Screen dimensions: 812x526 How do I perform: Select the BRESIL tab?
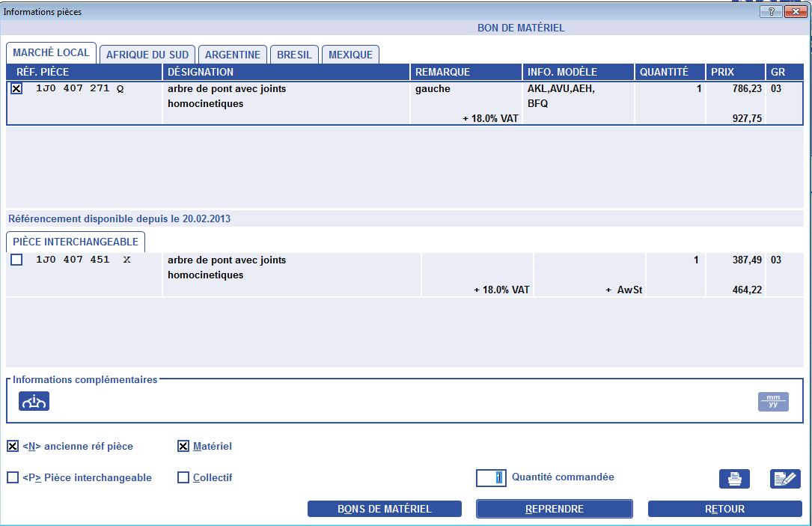pyautogui.click(x=295, y=55)
